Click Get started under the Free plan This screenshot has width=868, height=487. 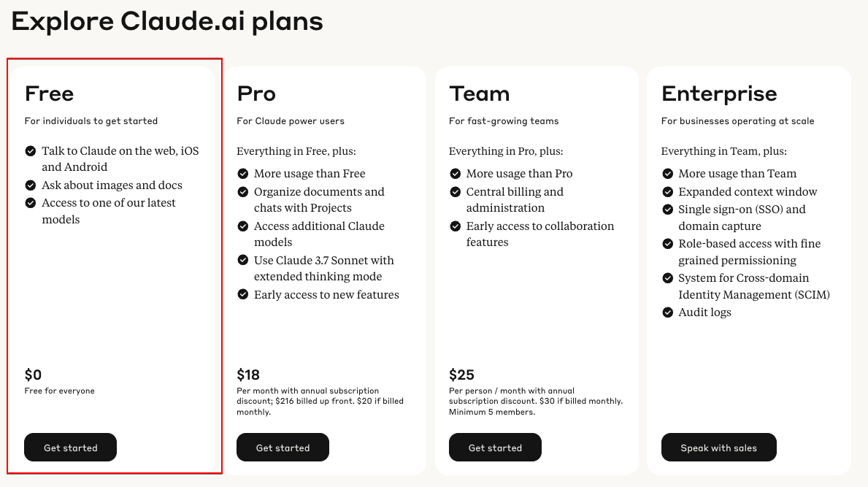pos(70,447)
